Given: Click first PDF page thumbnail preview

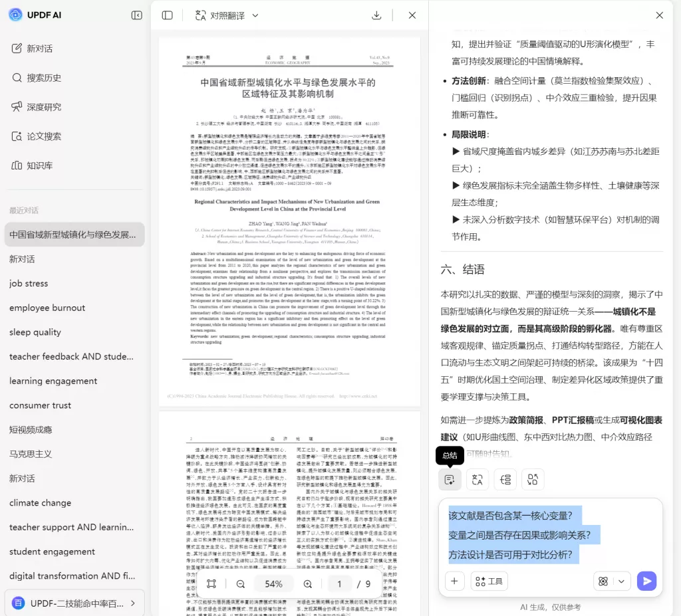Looking at the screenshot, I should pos(290,222).
